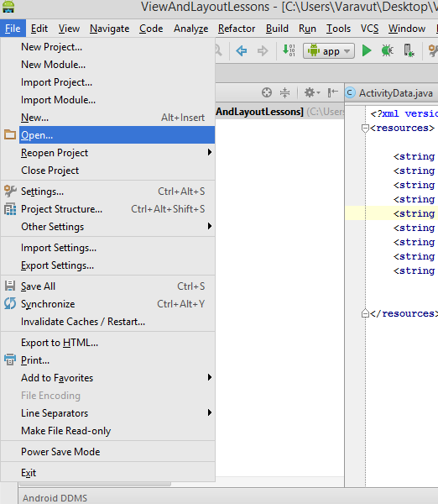
Task: Click the green Run app button
Action: click(367, 50)
